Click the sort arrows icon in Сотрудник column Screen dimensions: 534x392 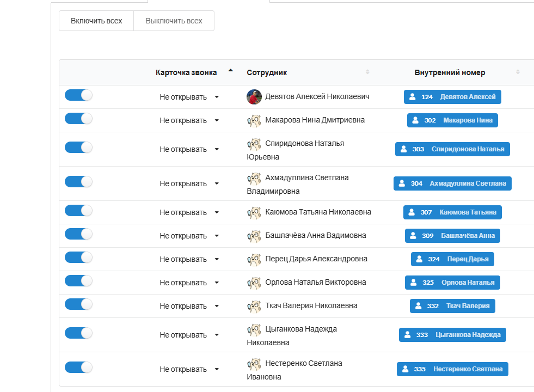[x=367, y=72]
